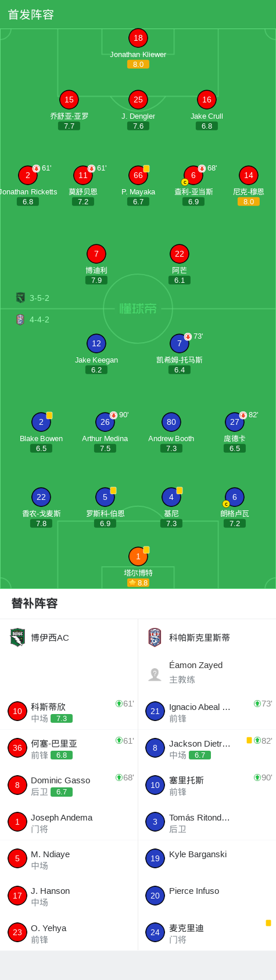Click the 科帕斯克里斯蒂 team crest
276x980 pixels.
[x=155, y=637]
